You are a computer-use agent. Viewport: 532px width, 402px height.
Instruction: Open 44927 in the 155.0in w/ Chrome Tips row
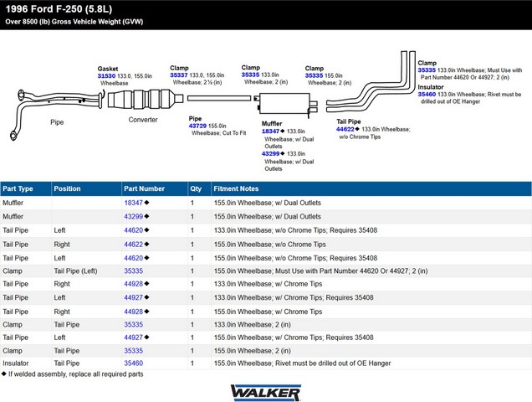point(133,338)
